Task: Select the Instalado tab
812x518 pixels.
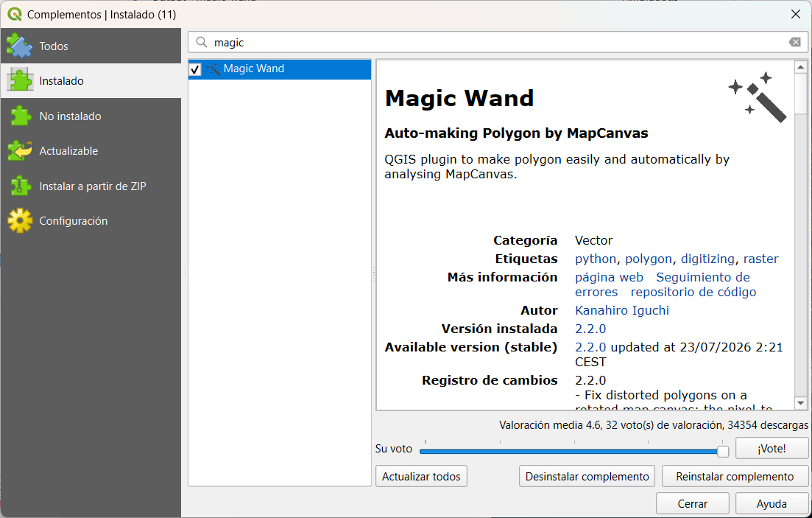Action: click(x=91, y=81)
